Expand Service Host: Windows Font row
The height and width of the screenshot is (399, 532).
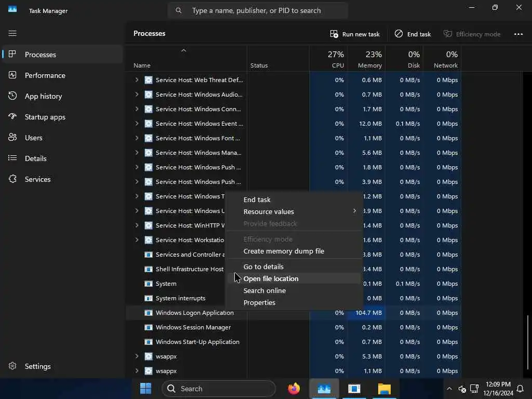pos(137,138)
